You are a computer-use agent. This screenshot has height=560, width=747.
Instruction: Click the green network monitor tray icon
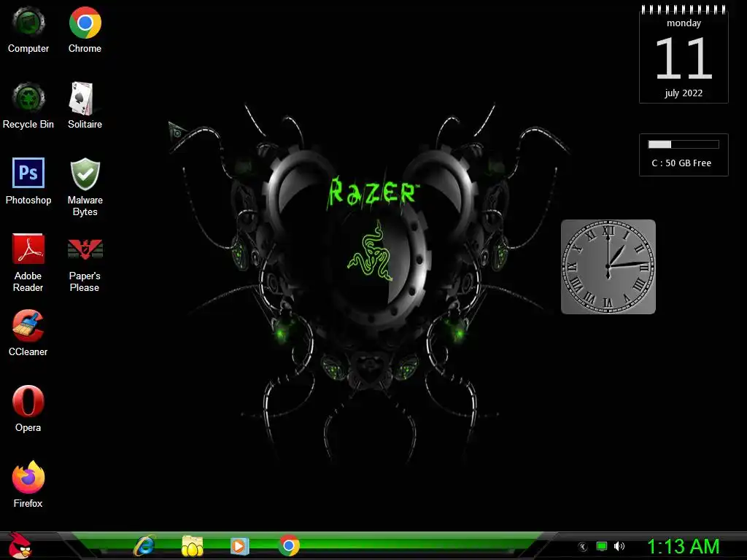(602, 547)
